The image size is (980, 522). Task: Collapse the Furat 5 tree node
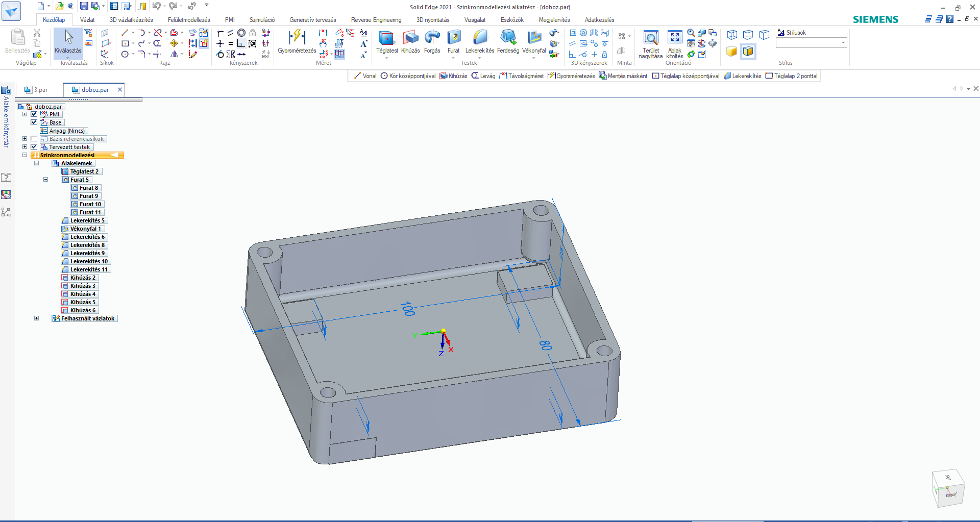click(46, 180)
